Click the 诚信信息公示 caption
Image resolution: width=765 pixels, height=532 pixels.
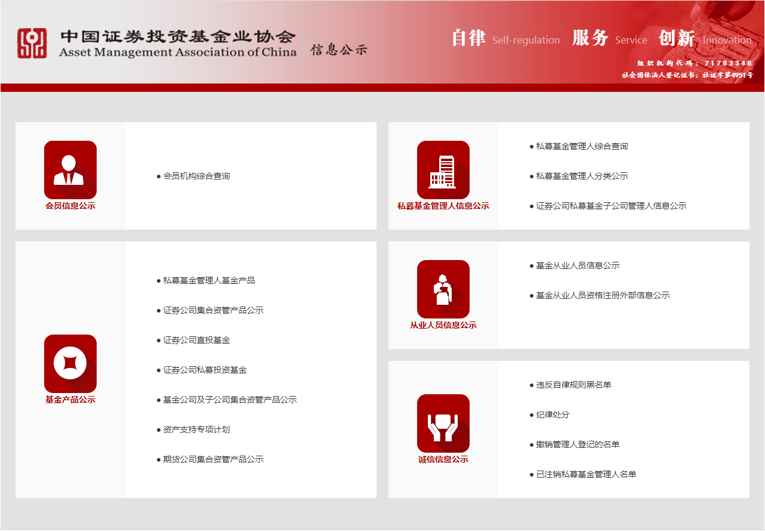(443, 459)
